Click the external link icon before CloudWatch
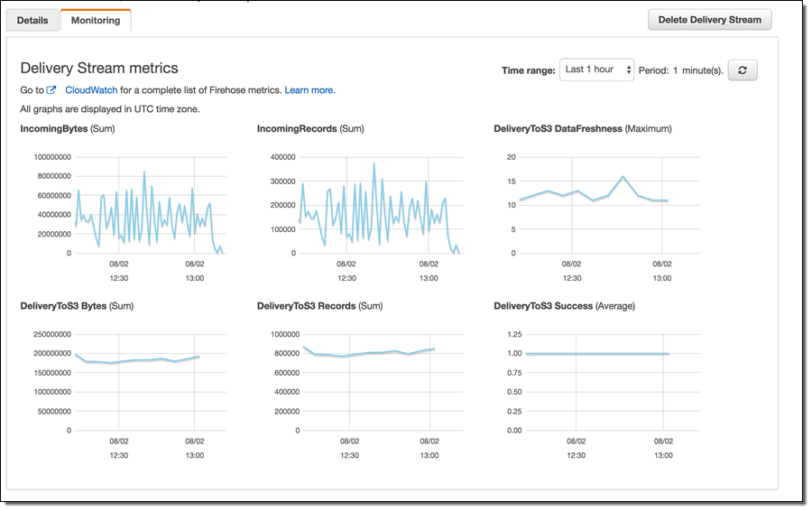 point(52,90)
